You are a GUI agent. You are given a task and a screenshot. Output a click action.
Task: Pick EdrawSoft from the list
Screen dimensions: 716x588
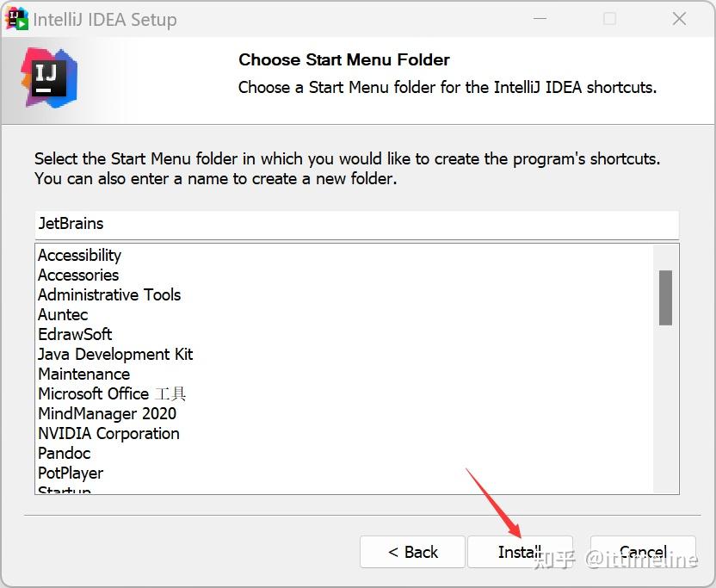[x=75, y=335]
